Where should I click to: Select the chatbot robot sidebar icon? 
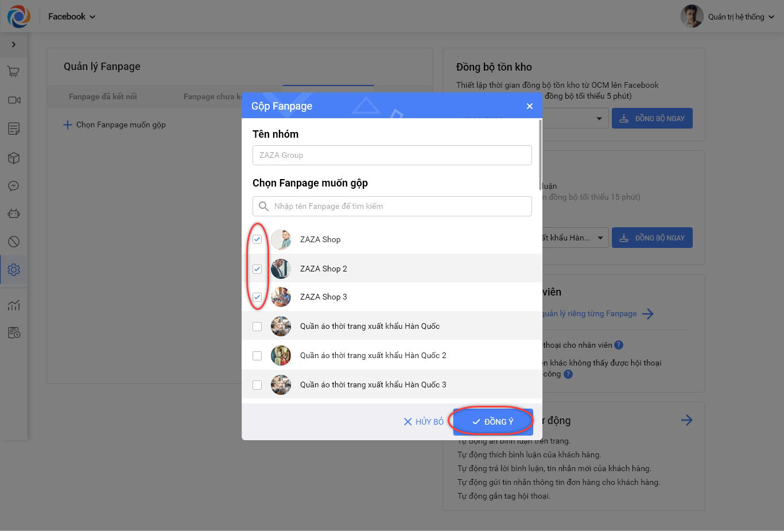tap(14, 213)
